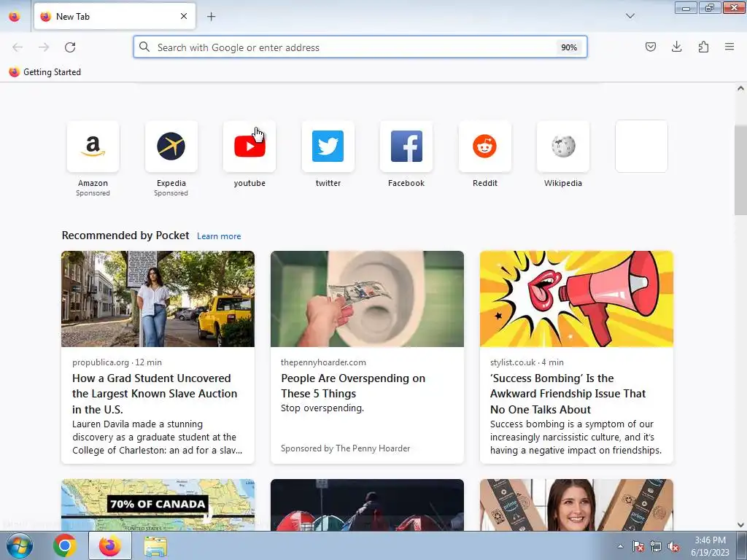
Task: Click the Firefox View pinned icon
Action: pyautogui.click(x=15, y=17)
